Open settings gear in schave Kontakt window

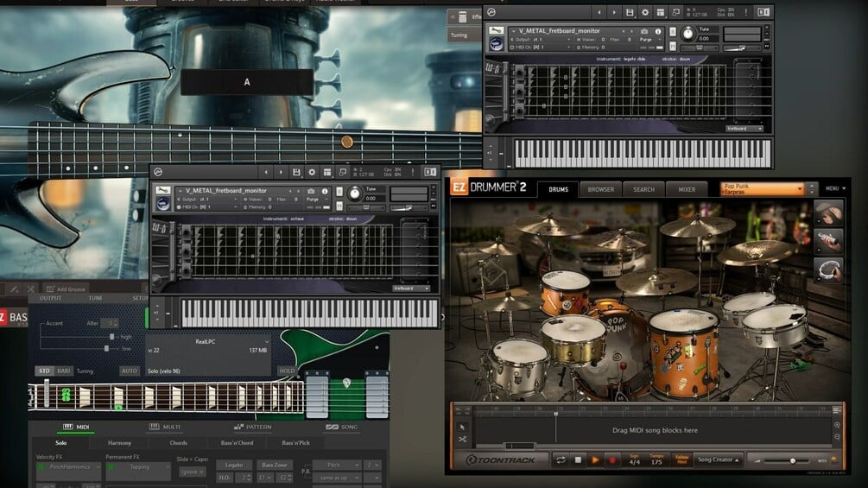[312, 173]
